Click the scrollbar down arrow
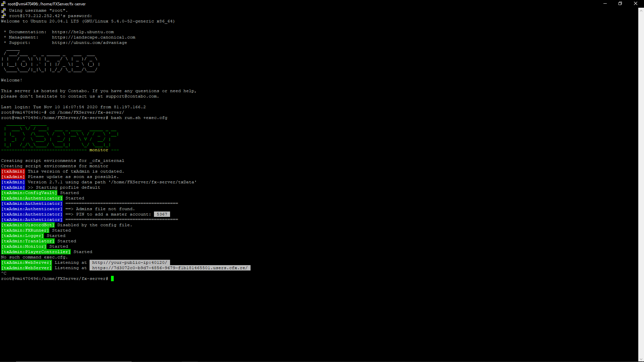 pyautogui.click(x=641, y=359)
